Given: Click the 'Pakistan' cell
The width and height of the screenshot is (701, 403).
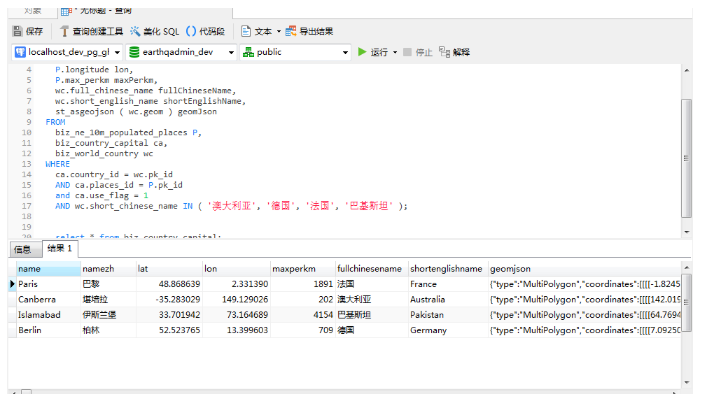Looking at the screenshot, I should coord(448,315).
